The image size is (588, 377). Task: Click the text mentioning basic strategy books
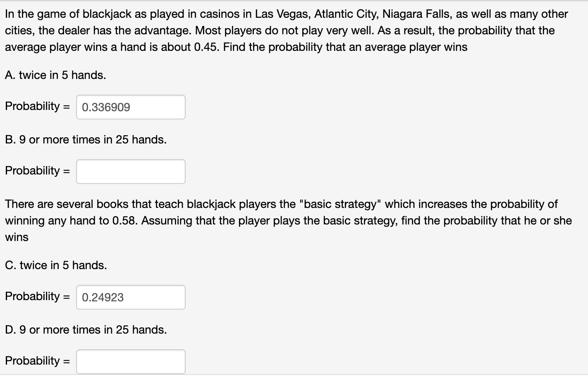281,220
